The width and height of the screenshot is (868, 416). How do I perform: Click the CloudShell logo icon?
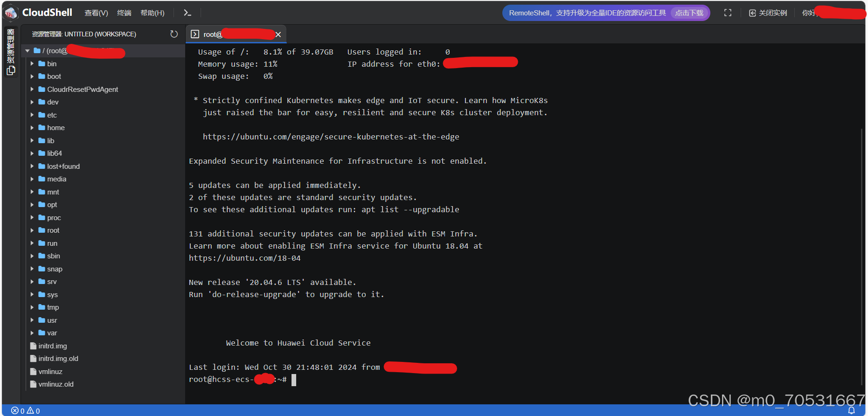(x=11, y=13)
